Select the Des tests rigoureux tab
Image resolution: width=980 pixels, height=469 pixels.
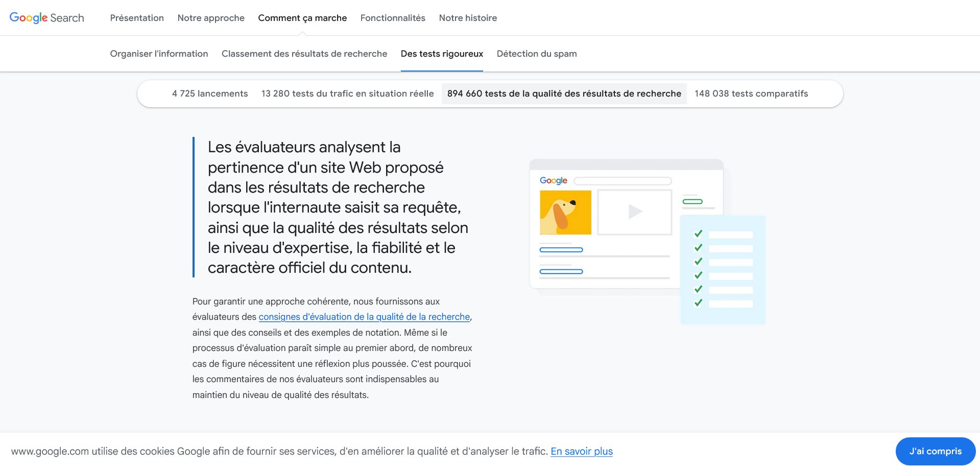pyautogui.click(x=442, y=54)
